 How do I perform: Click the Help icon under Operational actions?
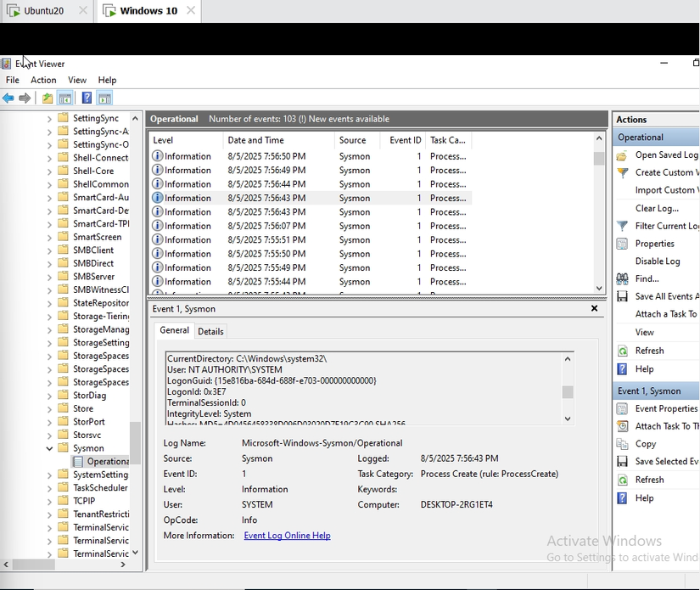point(622,369)
